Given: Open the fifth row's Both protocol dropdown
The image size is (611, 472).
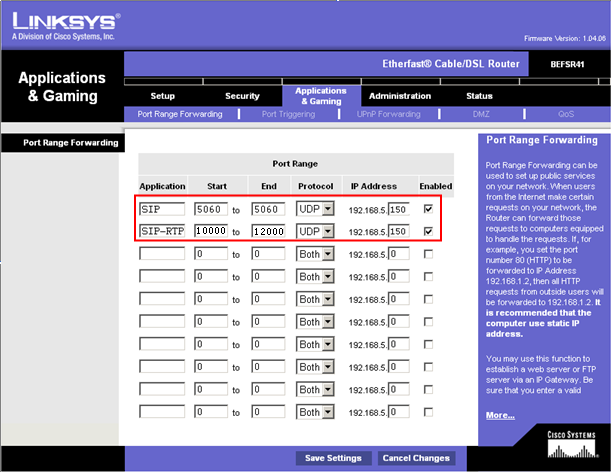Looking at the screenshot, I should [x=315, y=299].
